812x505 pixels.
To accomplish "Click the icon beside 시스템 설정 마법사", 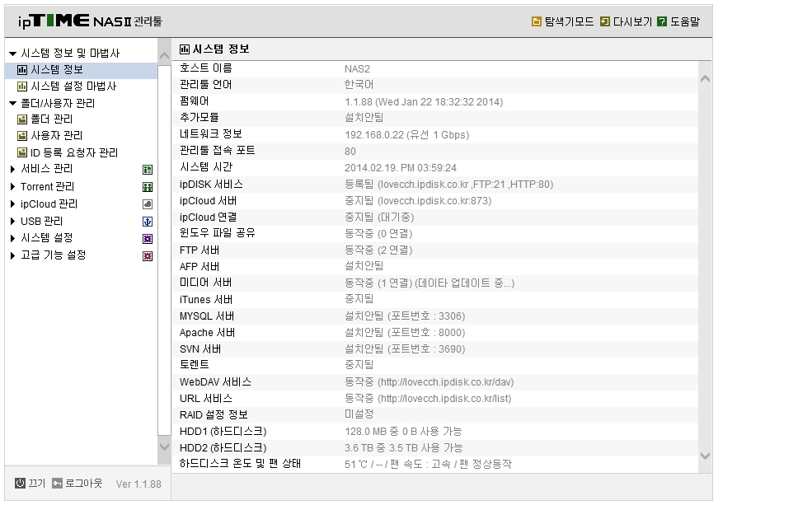I will [21, 87].
